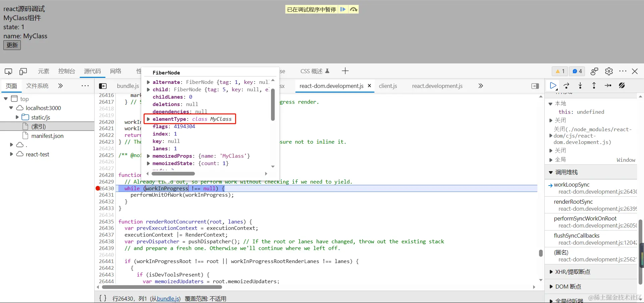644x303 pixels.
Task: Toggle pretty print curly braces icon
Action: click(103, 298)
